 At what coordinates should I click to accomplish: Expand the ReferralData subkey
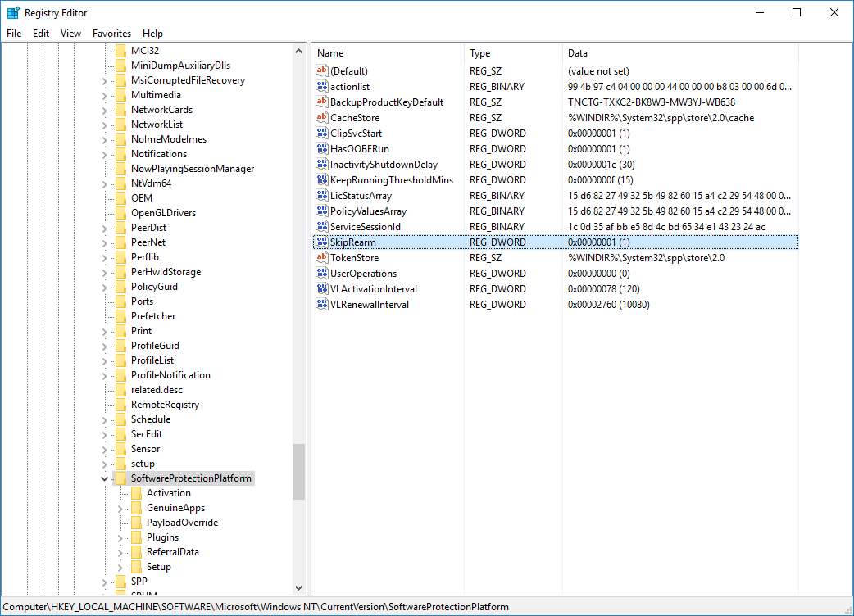click(x=120, y=552)
